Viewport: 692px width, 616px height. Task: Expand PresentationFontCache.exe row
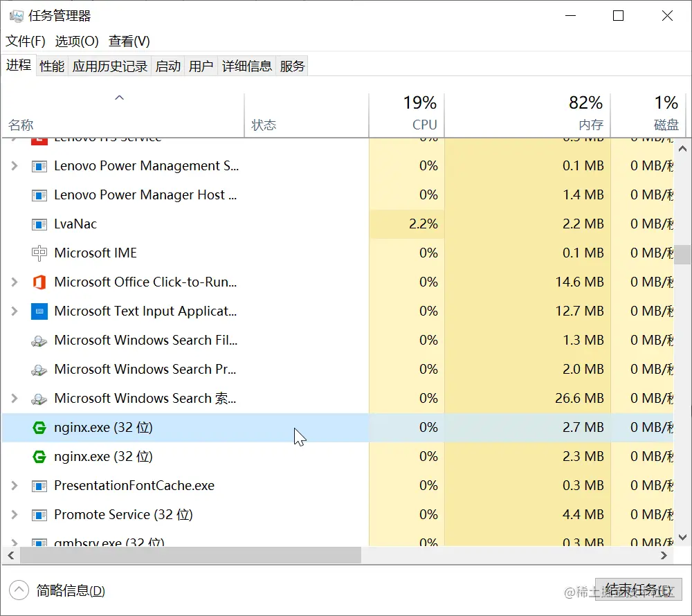pos(14,485)
